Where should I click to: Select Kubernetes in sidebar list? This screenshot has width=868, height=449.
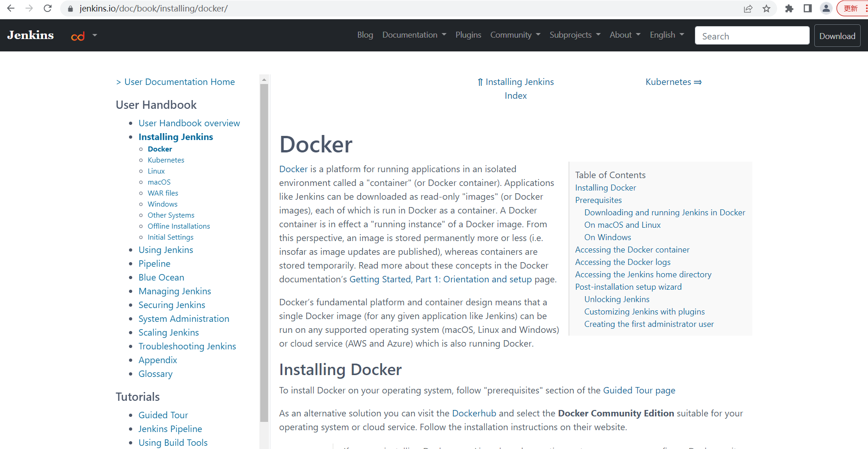click(x=166, y=160)
